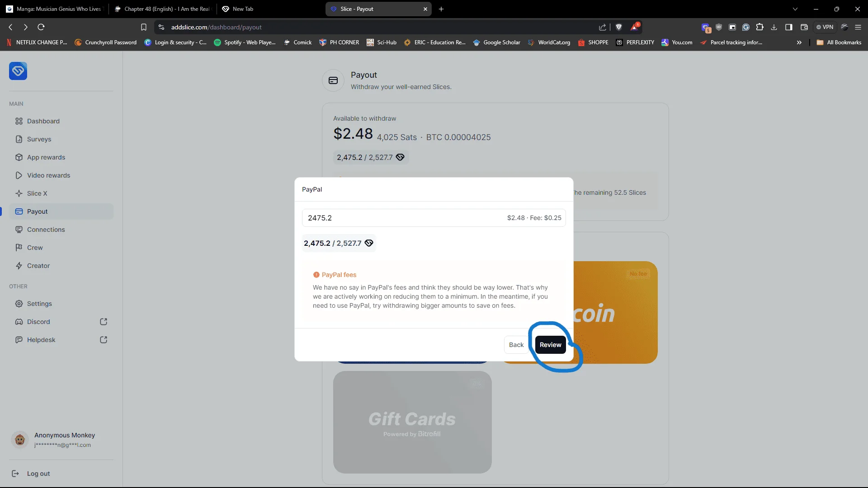Open PERFLEXITY bookmark
The width and height of the screenshot is (868, 488).
(x=635, y=42)
